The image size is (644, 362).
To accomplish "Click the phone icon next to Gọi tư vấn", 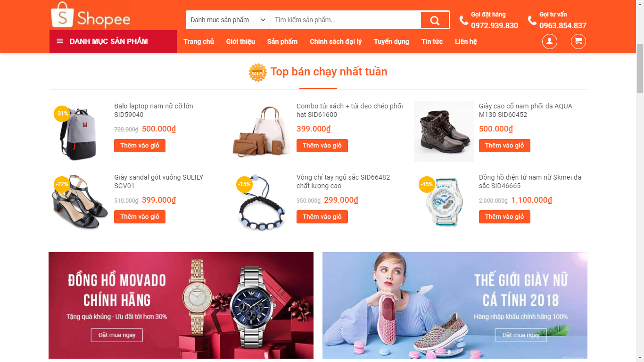I will tap(532, 20).
